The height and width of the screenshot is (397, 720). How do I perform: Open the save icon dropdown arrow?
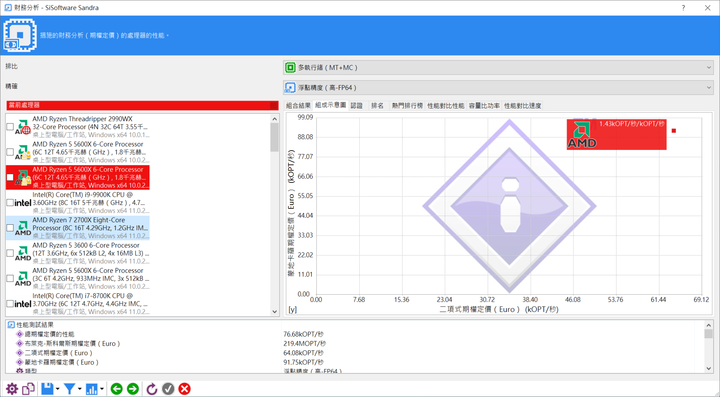pos(57,389)
